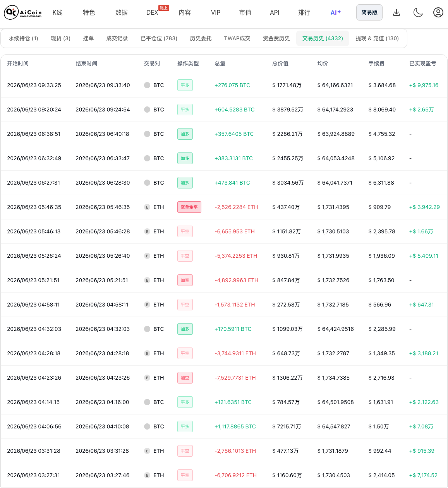Switch to 永续持仓 (1) tab

23,38
